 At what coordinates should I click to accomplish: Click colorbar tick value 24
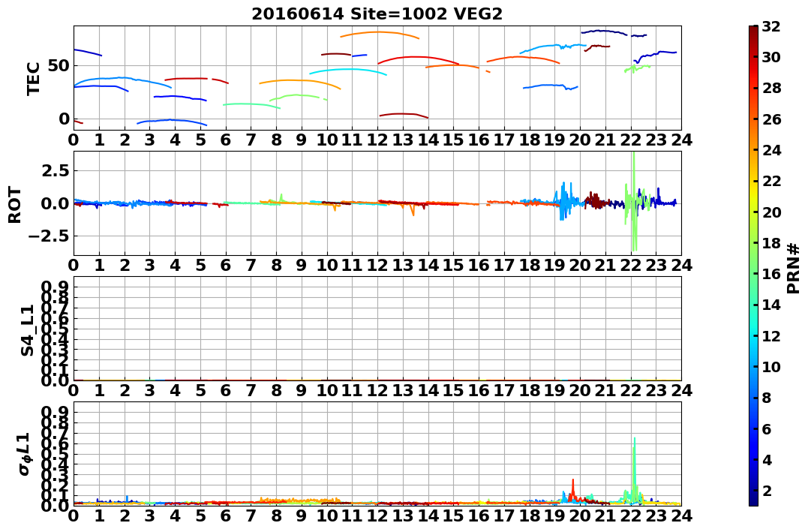[771, 150]
